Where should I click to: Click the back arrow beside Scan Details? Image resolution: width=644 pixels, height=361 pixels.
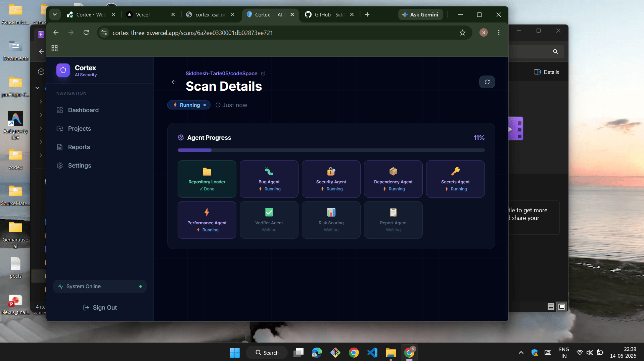[174, 82]
